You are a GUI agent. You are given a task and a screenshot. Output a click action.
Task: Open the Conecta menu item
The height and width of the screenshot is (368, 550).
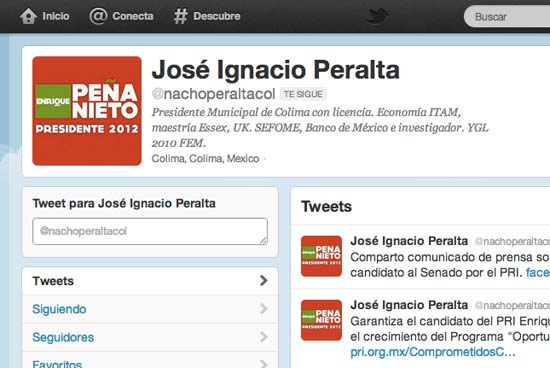tap(121, 16)
